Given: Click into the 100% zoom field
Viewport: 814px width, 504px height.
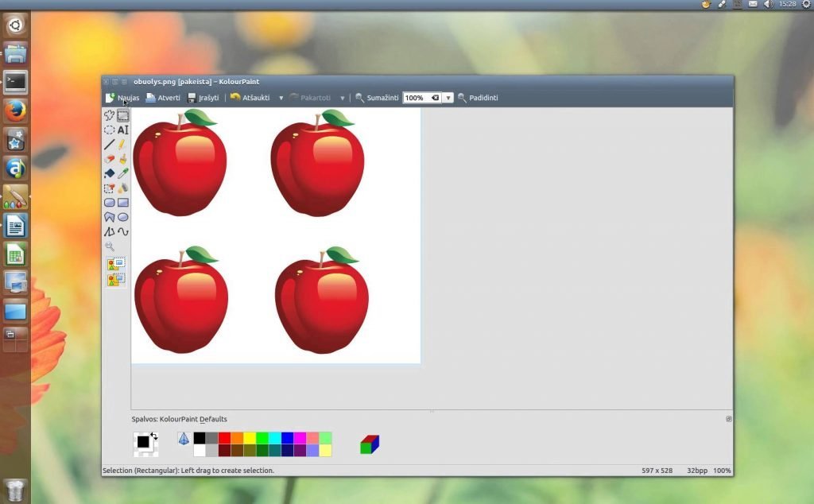Looking at the screenshot, I should pos(417,98).
